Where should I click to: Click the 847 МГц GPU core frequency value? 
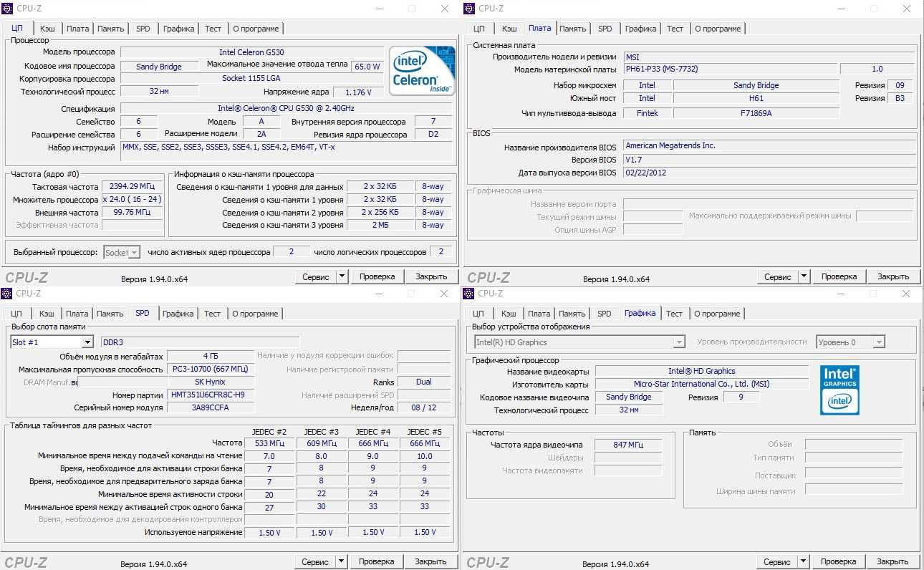coord(628,445)
